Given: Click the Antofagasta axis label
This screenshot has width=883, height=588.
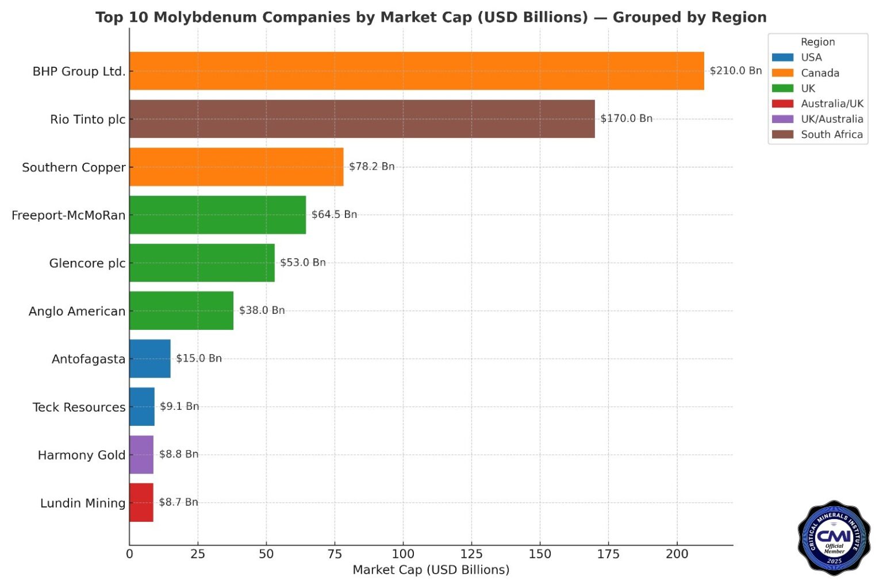Looking at the screenshot, I should 89,359.
